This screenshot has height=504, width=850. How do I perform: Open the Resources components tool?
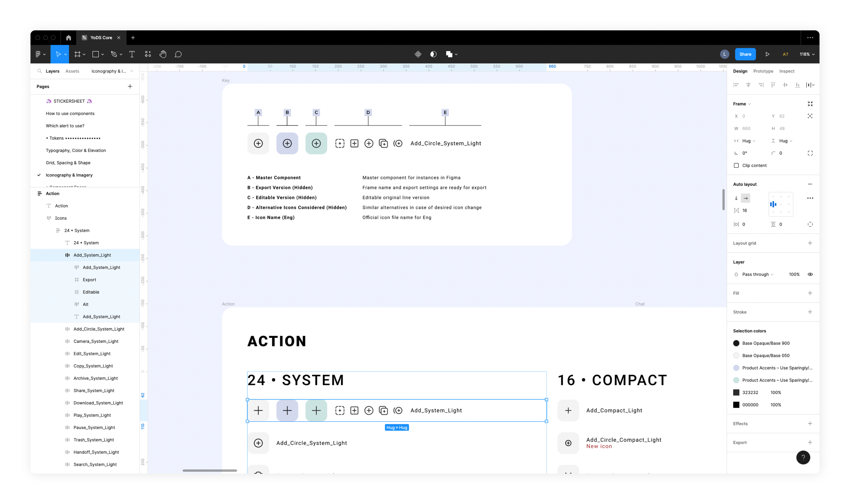pyautogui.click(x=148, y=54)
